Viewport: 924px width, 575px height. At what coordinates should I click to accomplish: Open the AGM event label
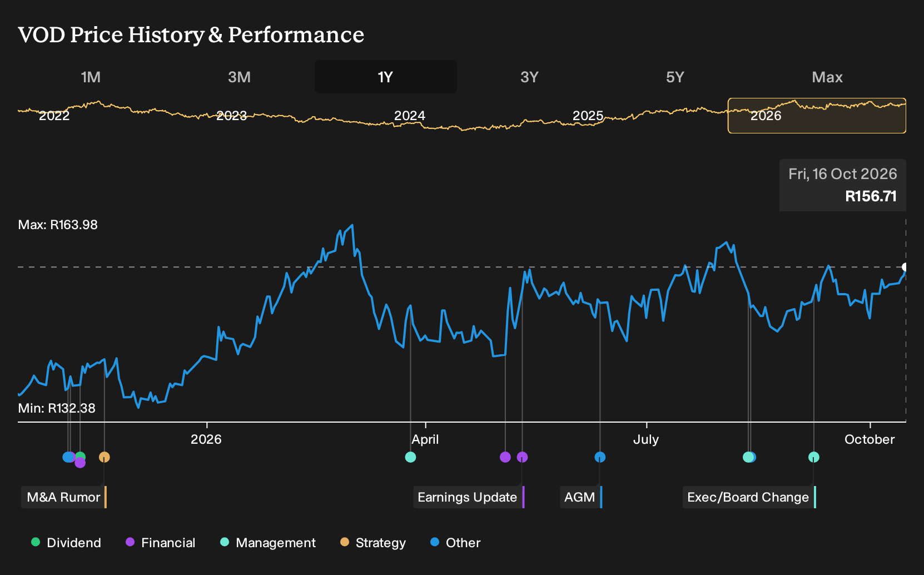[580, 497]
